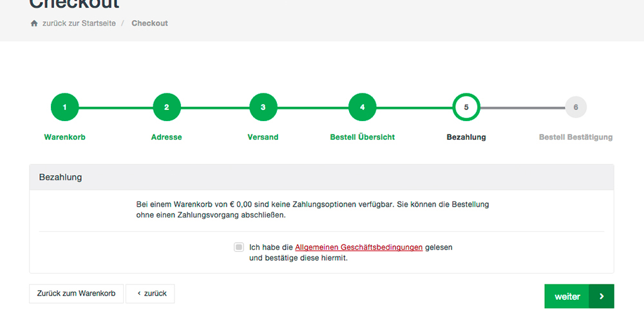Click the 'Checkout' breadcrumb text
Viewport: 644px width, 336px height.
point(149,23)
